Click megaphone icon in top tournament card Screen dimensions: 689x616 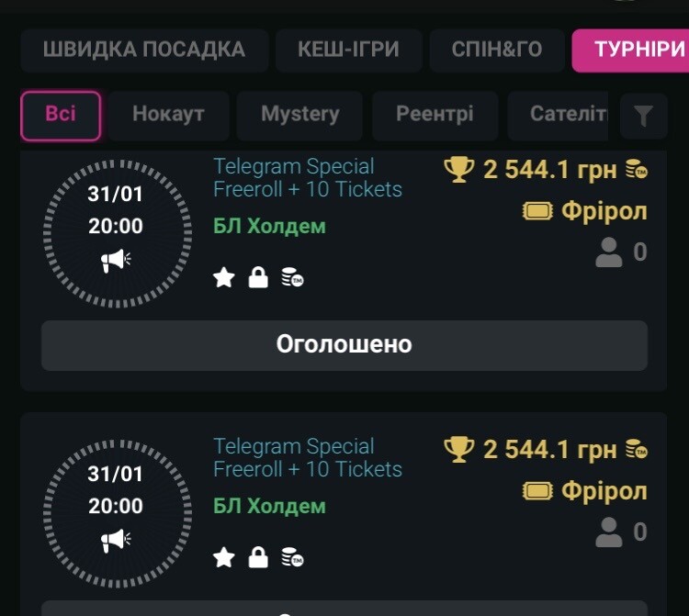click(116, 261)
